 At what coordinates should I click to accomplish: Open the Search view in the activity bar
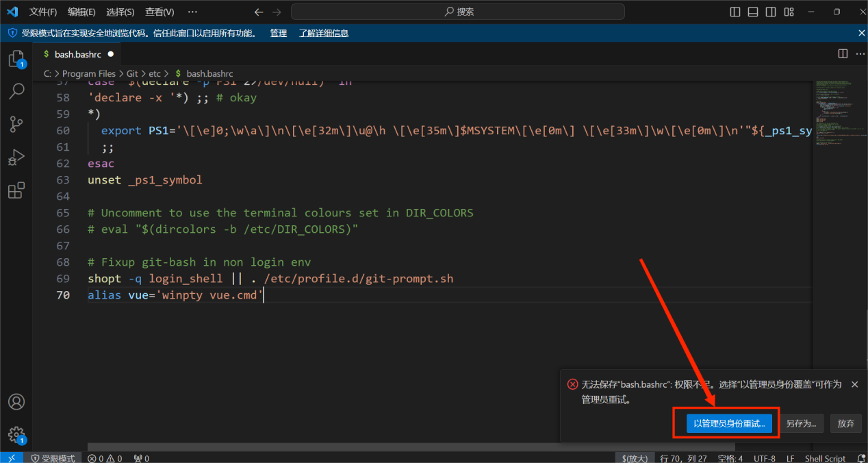pyautogui.click(x=16, y=90)
